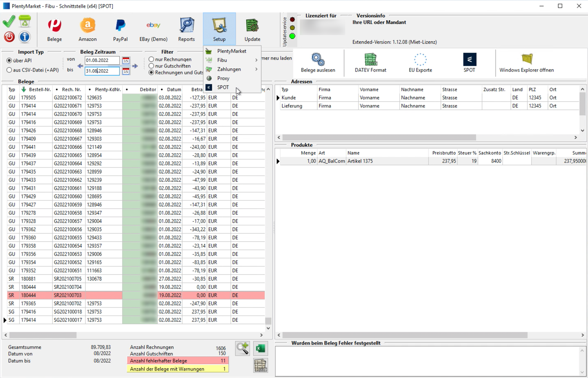Screen dimensions: 588x378
Task: Select 'nur Gutschriften' filter option
Action: tap(151, 66)
